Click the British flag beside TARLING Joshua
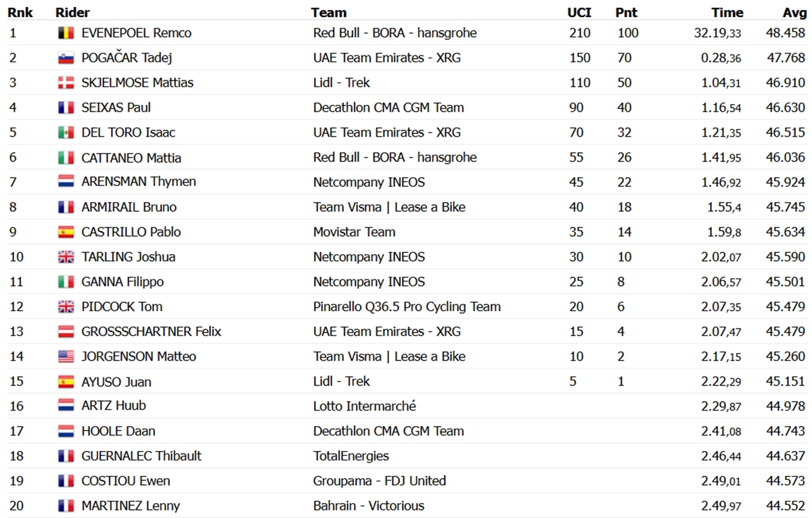The width and height of the screenshot is (812, 518). [66, 257]
